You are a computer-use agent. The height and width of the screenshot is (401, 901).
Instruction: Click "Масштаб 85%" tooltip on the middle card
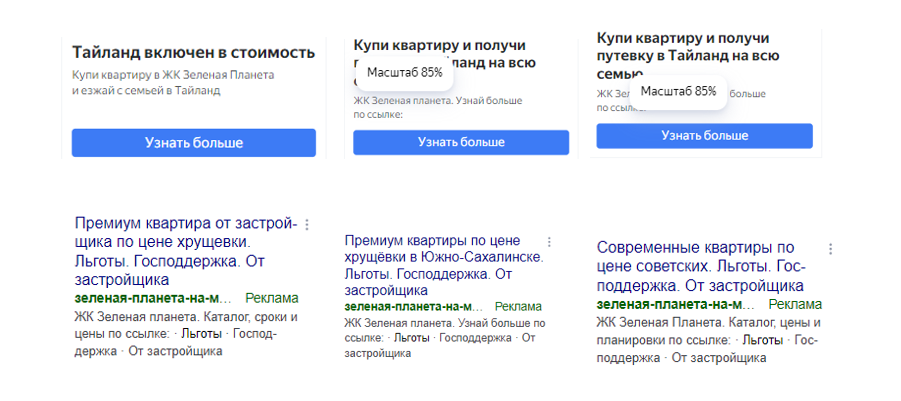click(x=404, y=72)
